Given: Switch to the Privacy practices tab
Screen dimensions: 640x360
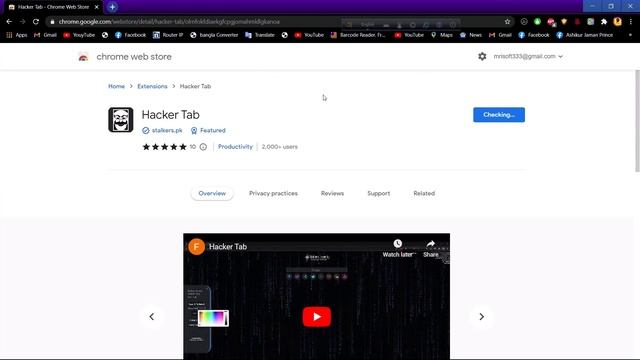Looking at the screenshot, I should click(273, 193).
